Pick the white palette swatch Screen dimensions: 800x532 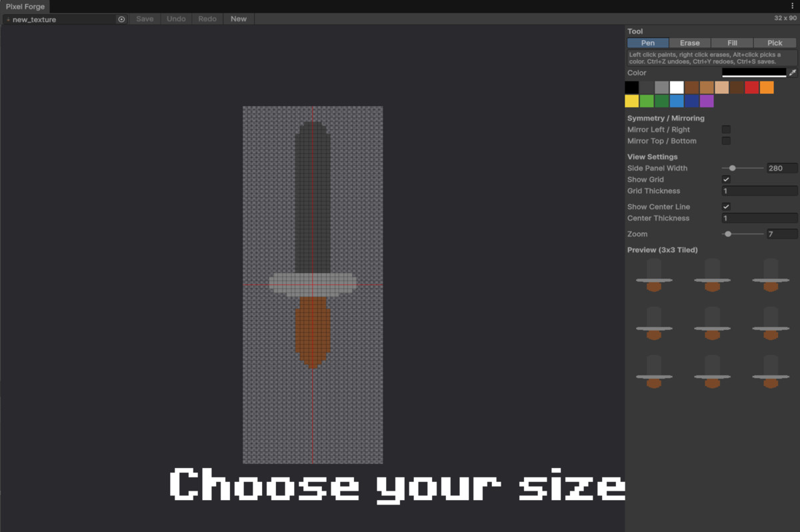tap(677, 87)
